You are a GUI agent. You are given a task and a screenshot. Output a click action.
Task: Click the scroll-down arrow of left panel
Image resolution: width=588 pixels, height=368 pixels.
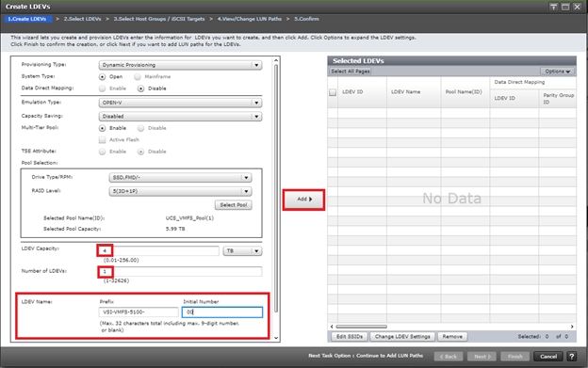[x=276, y=338]
